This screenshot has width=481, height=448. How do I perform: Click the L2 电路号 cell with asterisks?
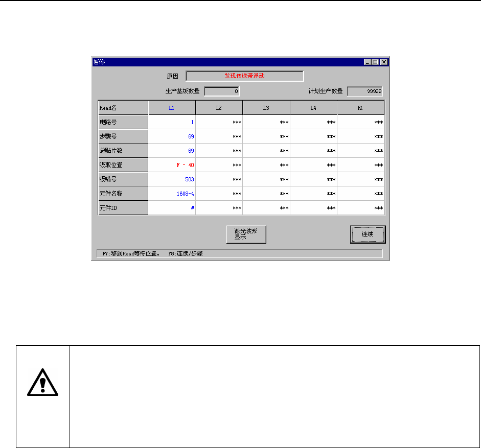219,122
